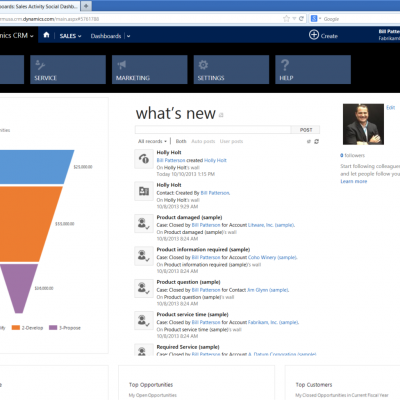
Task: Open the Settings gear tile
Action: tap(231, 69)
